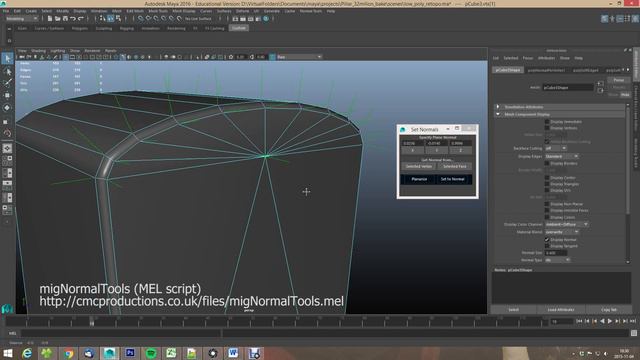Screen dimensions: 640x360
Task: Click the Set to Normal button
Action: click(x=453, y=179)
